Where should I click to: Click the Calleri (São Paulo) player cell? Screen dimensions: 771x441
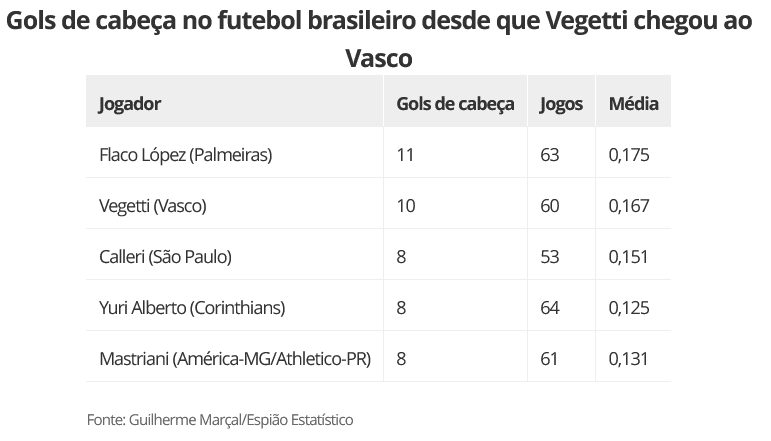[x=165, y=257]
